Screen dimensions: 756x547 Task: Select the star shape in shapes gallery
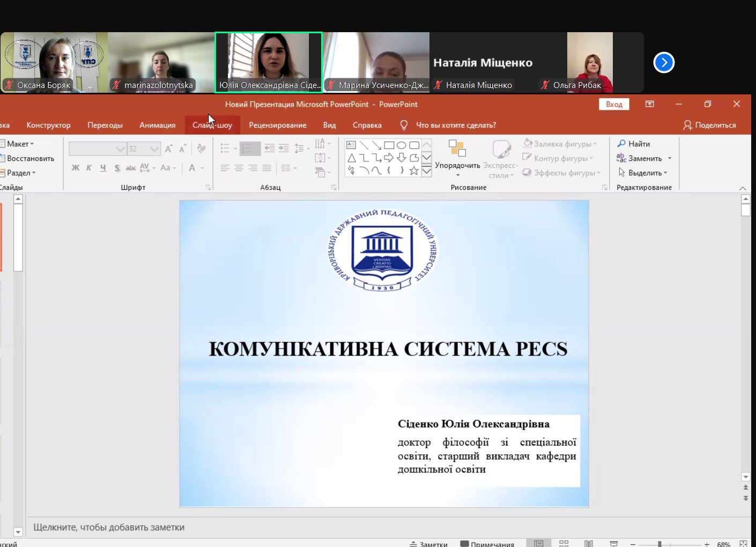[414, 171]
